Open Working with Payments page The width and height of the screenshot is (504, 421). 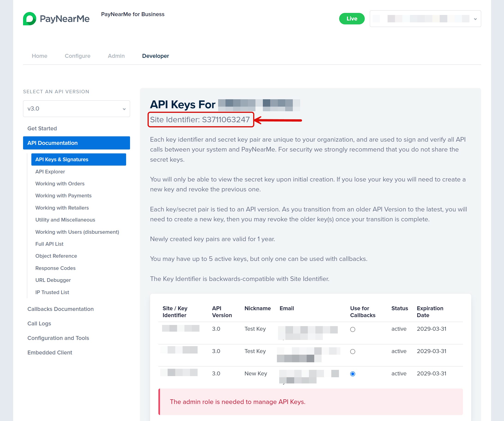63,196
